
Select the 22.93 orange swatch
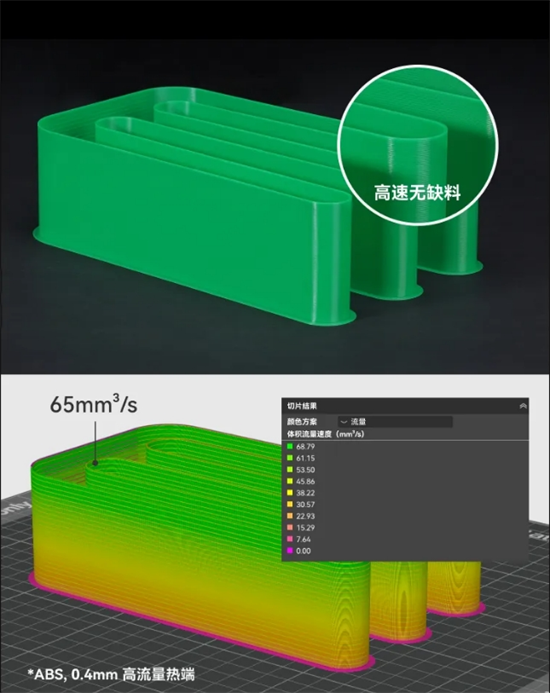(x=290, y=516)
